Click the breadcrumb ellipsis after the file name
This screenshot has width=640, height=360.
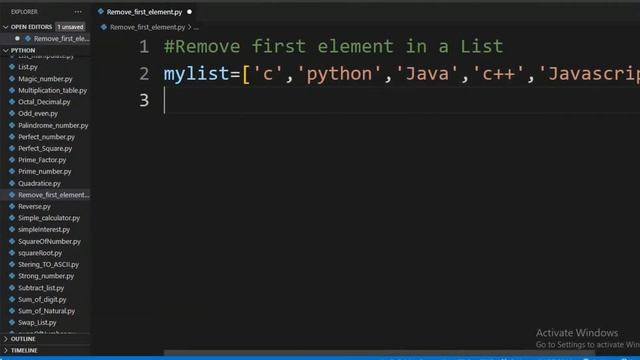click(x=196, y=27)
